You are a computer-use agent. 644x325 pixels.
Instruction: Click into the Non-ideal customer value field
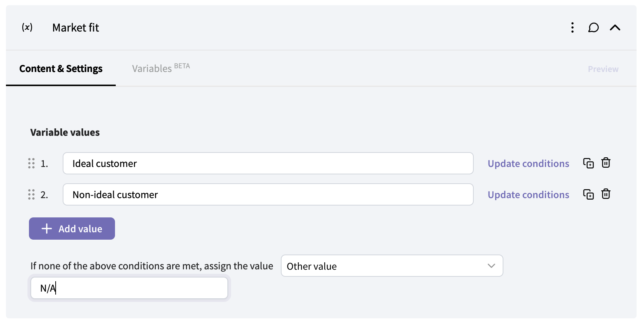coord(268,194)
